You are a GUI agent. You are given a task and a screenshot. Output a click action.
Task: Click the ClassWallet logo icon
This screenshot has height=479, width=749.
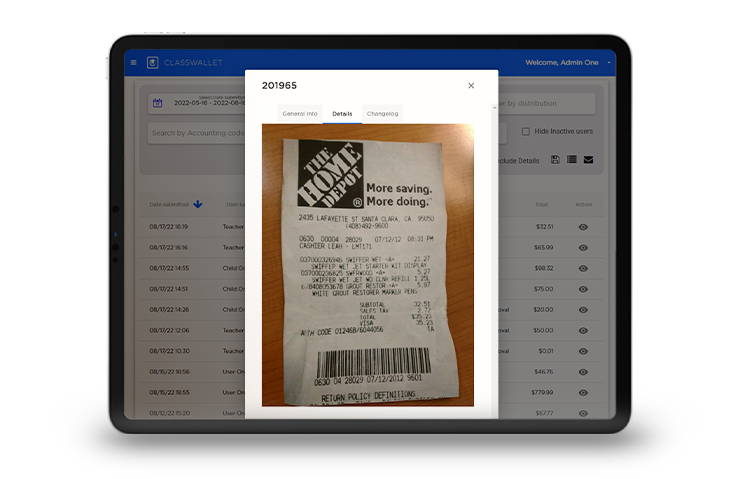[x=152, y=63]
